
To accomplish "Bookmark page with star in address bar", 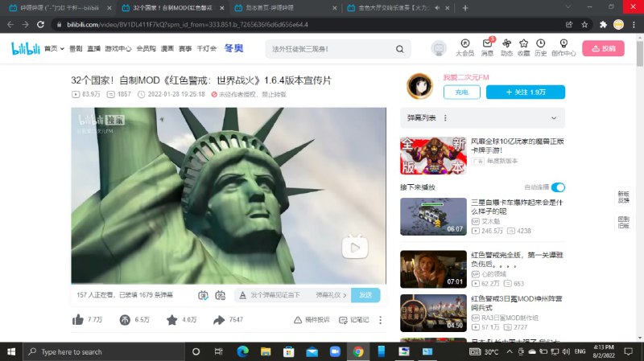I will [584, 25].
